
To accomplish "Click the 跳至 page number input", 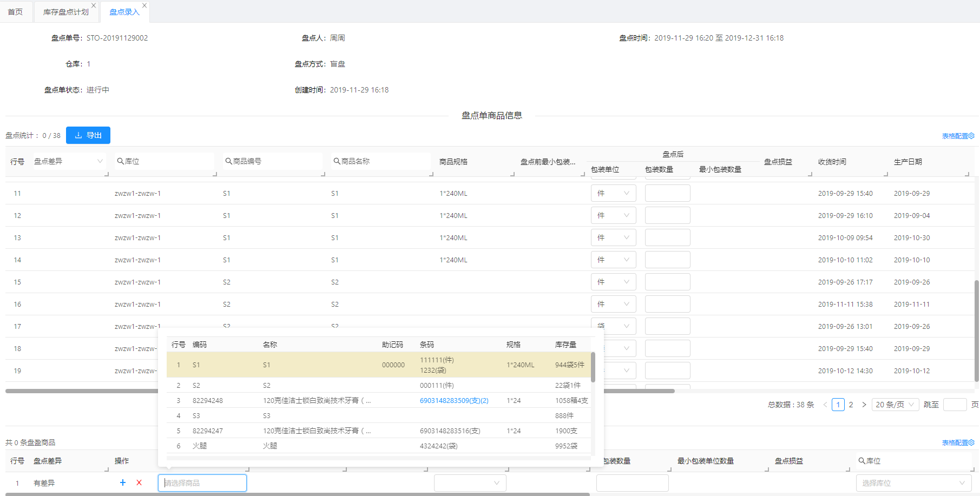I will [955, 405].
